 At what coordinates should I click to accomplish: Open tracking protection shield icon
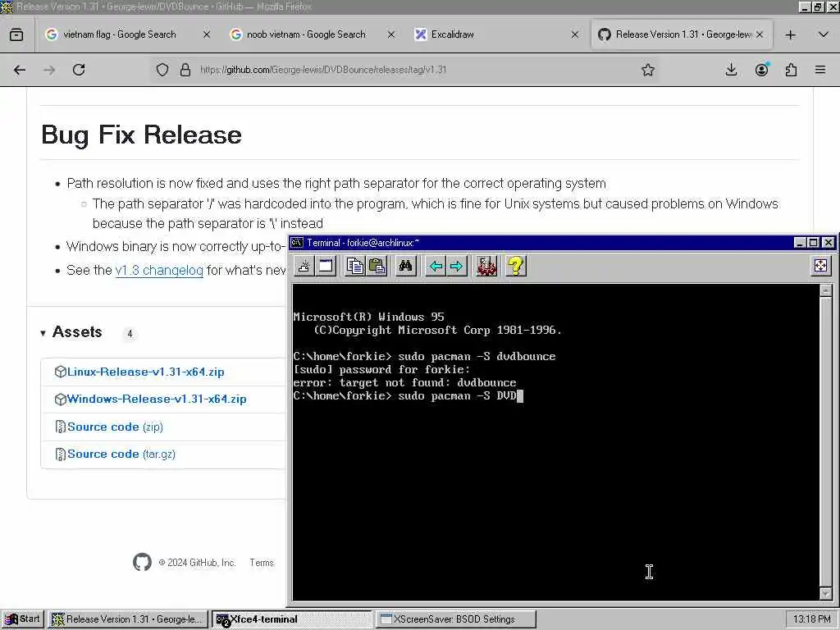click(x=162, y=70)
